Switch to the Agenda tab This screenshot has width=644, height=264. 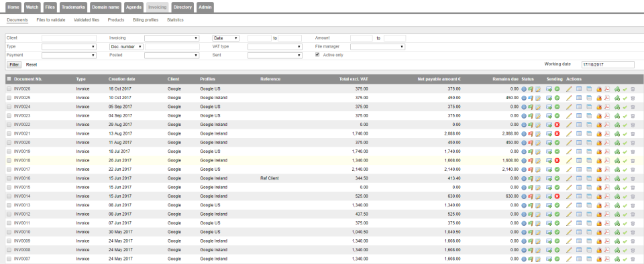(134, 7)
